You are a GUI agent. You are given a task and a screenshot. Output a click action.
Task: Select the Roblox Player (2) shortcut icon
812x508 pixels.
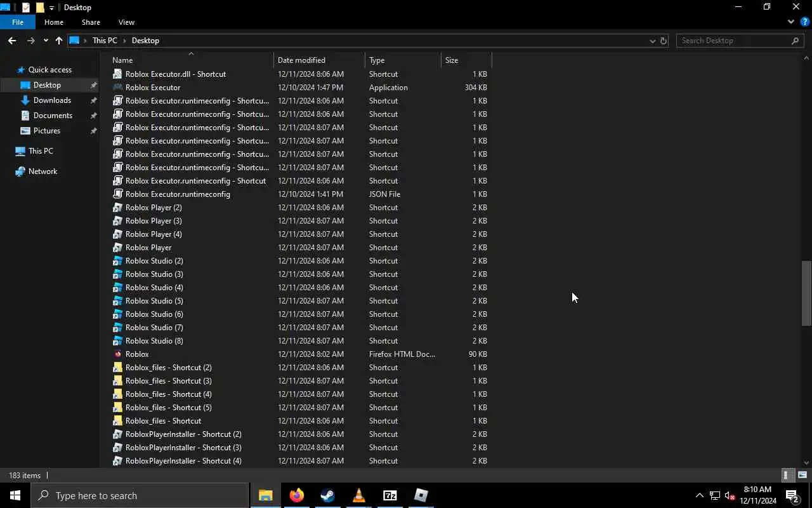(117, 208)
